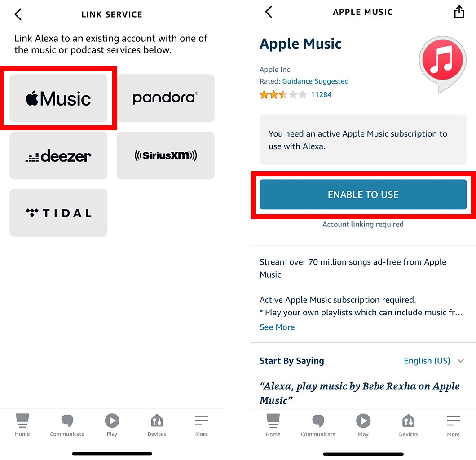Select the Tidal service tile
Viewport: 476px width, 460px height.
[58, 213]
